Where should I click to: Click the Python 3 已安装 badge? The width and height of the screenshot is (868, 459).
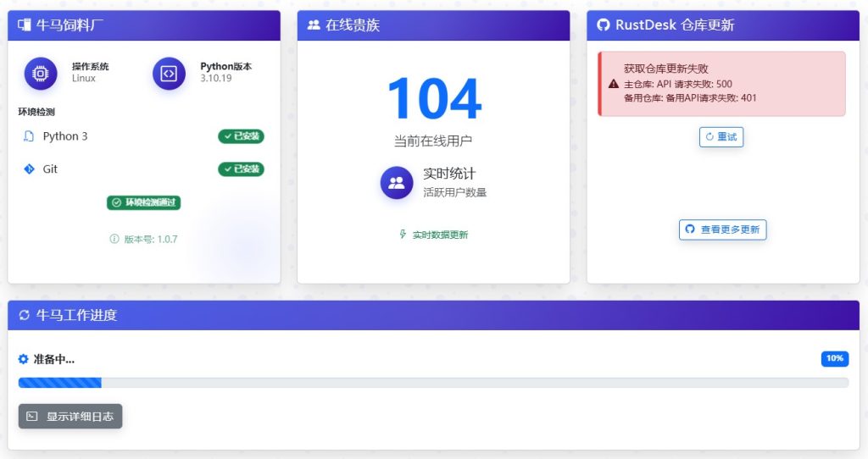click(241, 136)
